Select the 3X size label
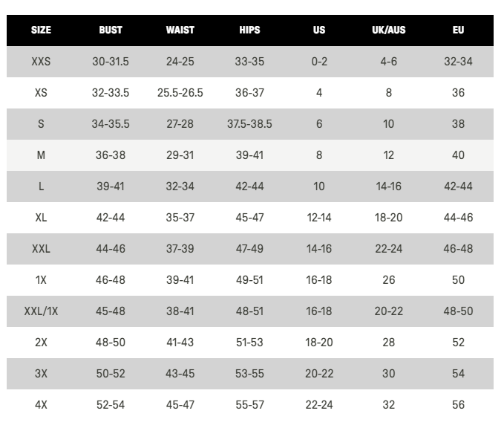This screenshot has width=504, height=428. pyautogui.click(x=41, y=374)
